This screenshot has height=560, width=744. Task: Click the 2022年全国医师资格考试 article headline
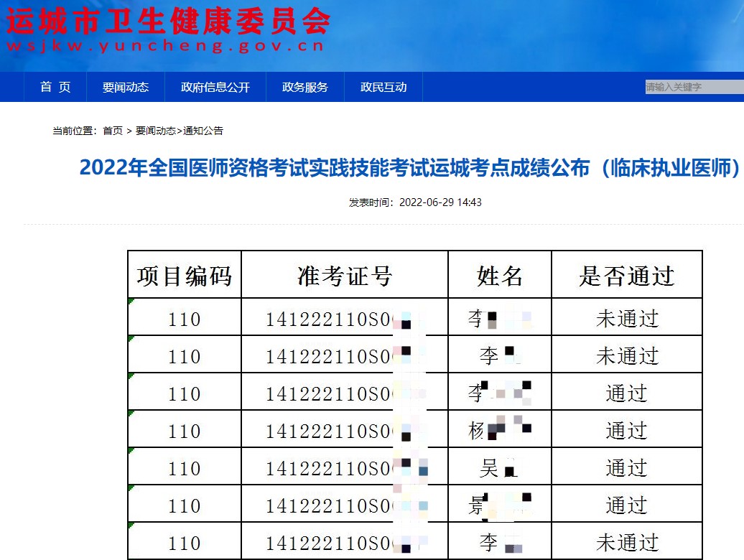[x=409, y=167]
